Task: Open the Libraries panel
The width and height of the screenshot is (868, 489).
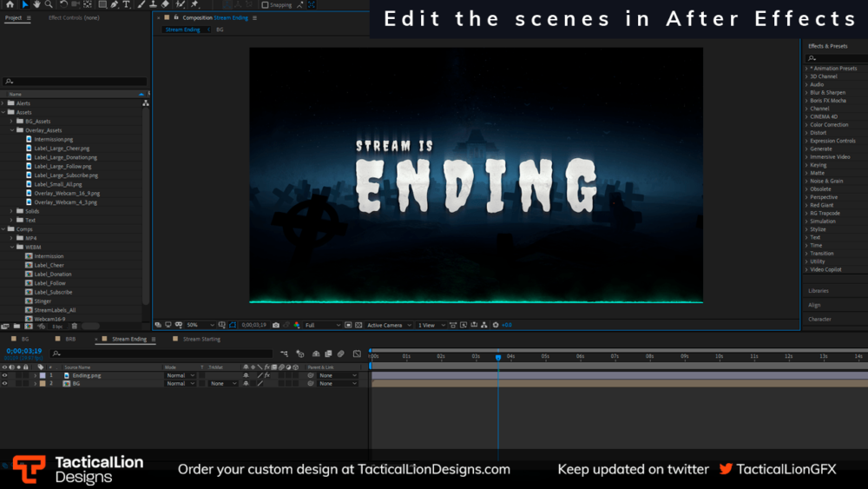Action: (x=819, y=291)
